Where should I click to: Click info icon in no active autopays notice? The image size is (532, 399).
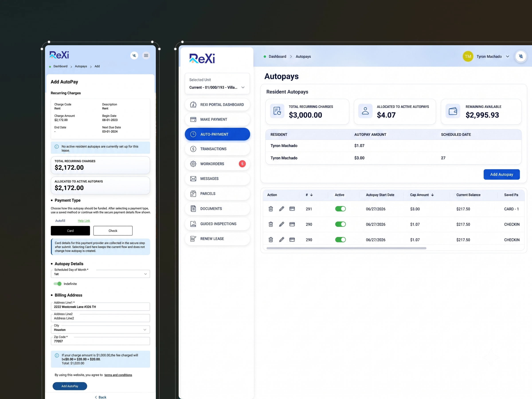coord(57,147)
